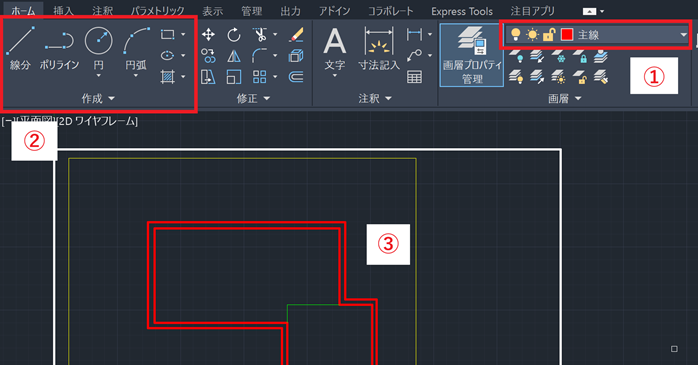Click the hatch tool icon in 作成 panel

pos(167,77)
